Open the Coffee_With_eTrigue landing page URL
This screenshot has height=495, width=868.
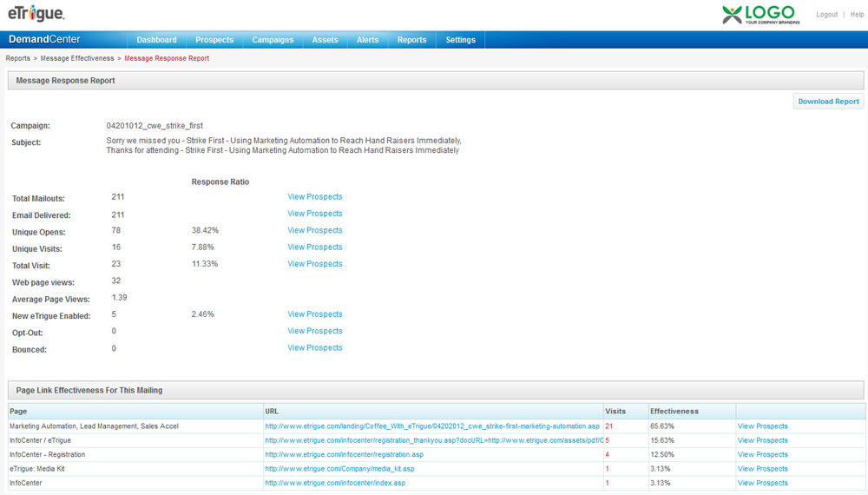(431, 426)
